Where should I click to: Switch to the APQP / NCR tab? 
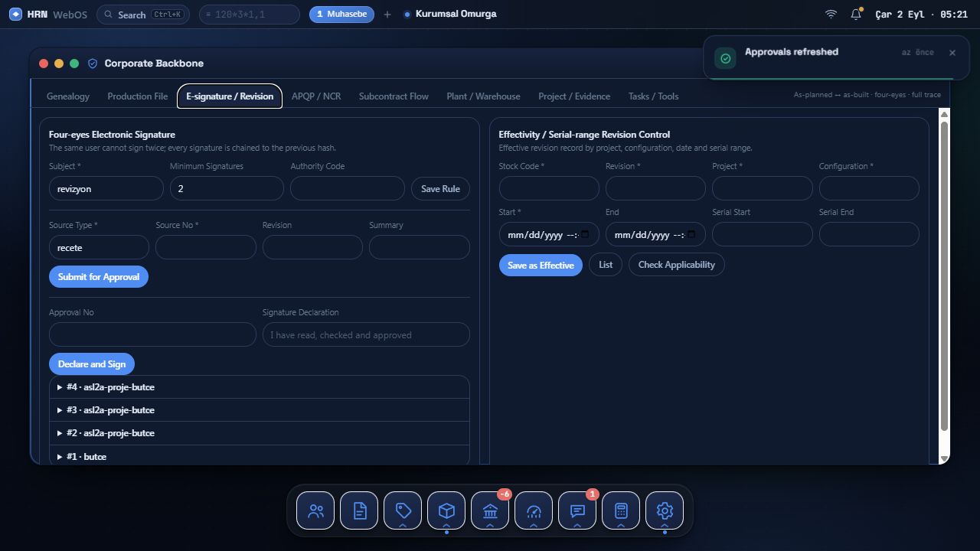pyautogui.click(x=316, y=96)
